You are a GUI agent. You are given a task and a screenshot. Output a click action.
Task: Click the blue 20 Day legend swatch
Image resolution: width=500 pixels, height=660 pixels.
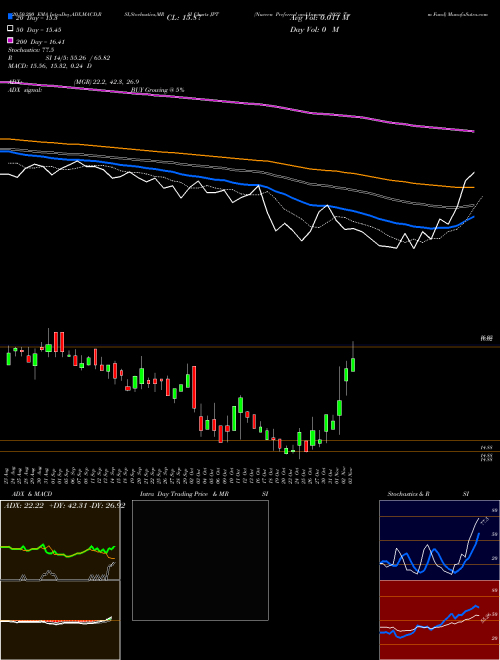click(x=10, y=17)
